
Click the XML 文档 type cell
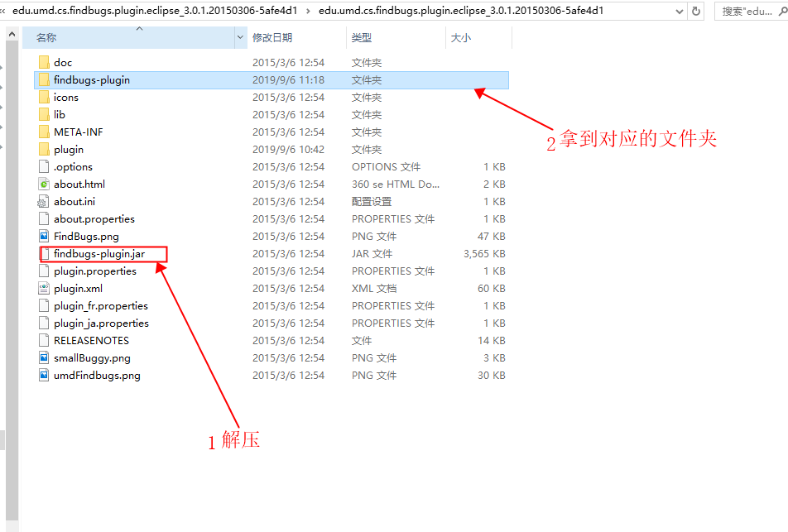point(374,289)
